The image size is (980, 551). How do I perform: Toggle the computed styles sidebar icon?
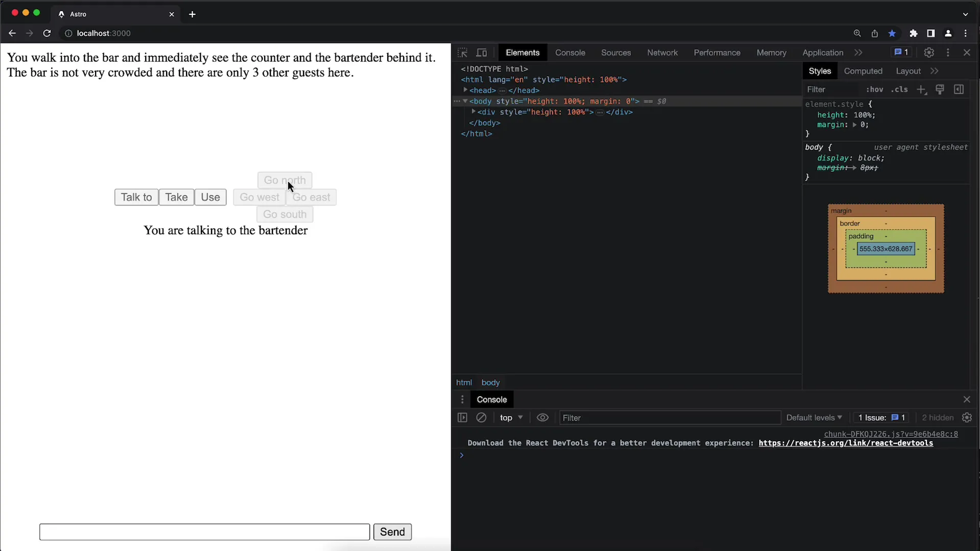click(959, 89)
